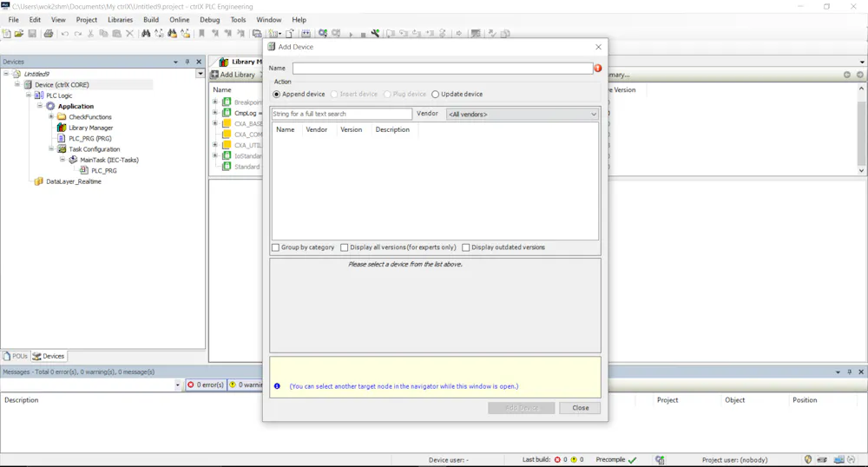
Task: Collapse the MainTask (IEC-Tasks) node
Action: coord(62,160)
